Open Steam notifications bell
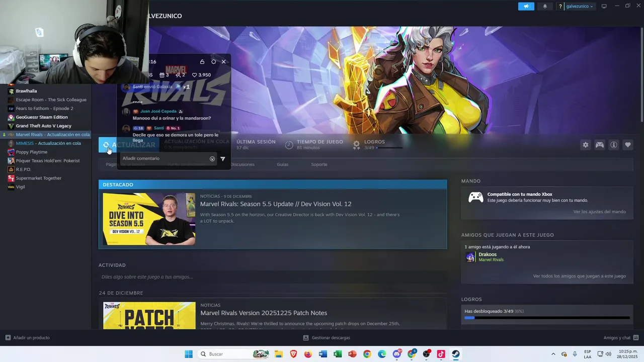The width and height of the screenshot is (644, 362). pos(545,7)
